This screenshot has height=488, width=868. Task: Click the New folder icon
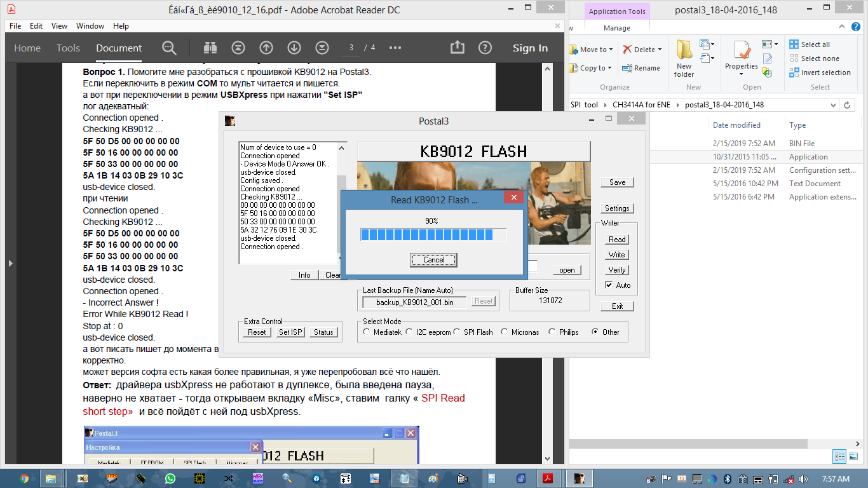click(684, 57)
